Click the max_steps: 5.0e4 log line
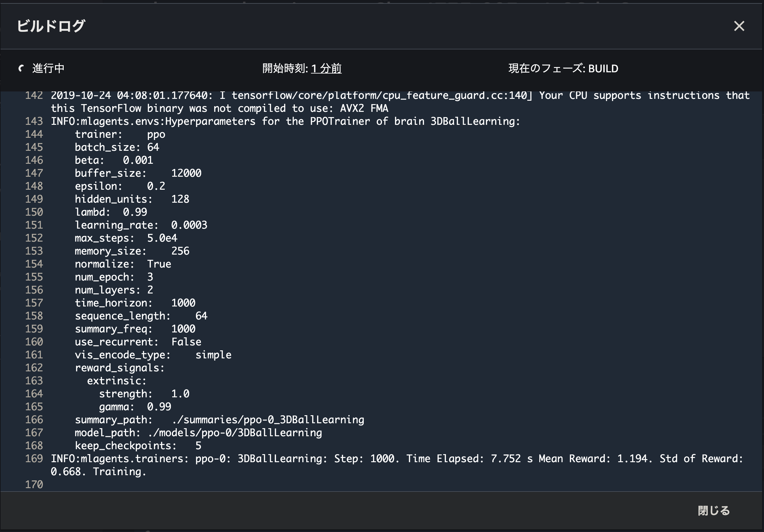This screenshot has height=532, width=764. (x=126, y=238)
